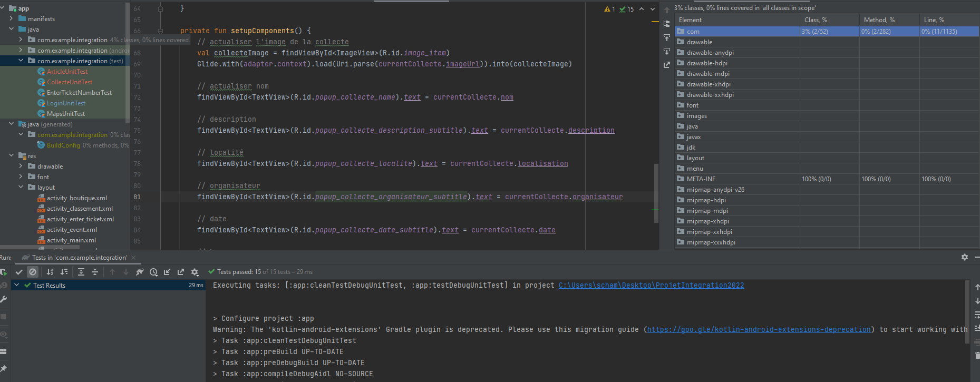980x382 pixels.
Task: Open test history clock icon
Action: tap(153, 272)
